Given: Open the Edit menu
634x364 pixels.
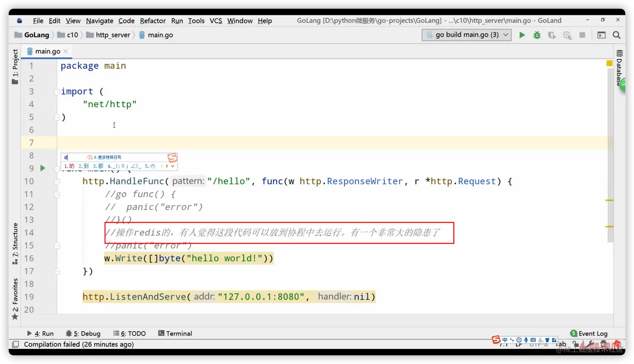Looking at the screenshot, I should 55,21.
